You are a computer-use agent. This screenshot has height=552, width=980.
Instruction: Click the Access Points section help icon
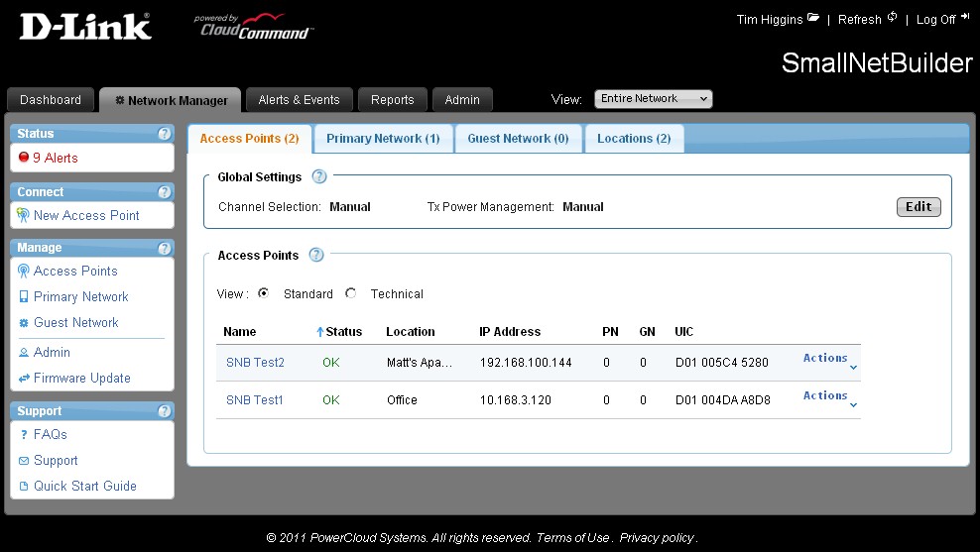pyautogui.click(x=316, y=255)
